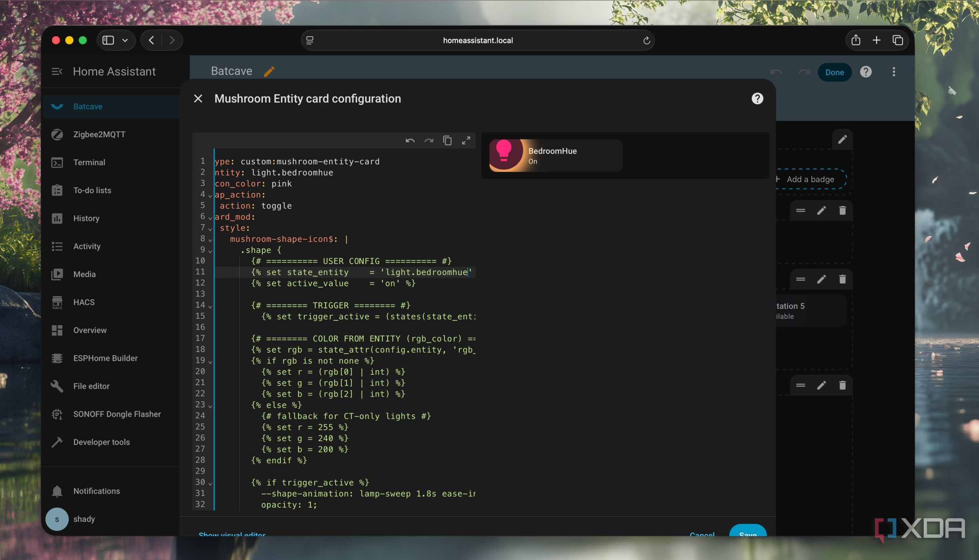Fold the if-rgb block at line 19
Screen dimensions: 979x560
coord(210,362)
